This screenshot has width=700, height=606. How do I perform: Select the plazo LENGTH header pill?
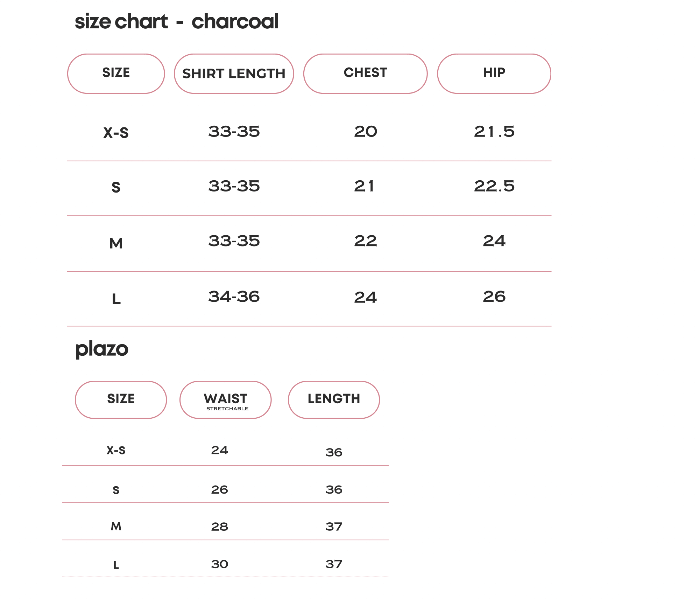coord(334,400)
